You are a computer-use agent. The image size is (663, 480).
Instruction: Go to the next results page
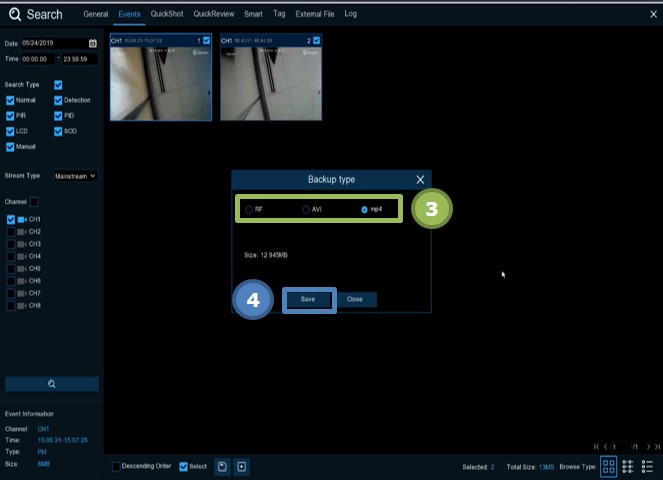(x=648, y=446)
